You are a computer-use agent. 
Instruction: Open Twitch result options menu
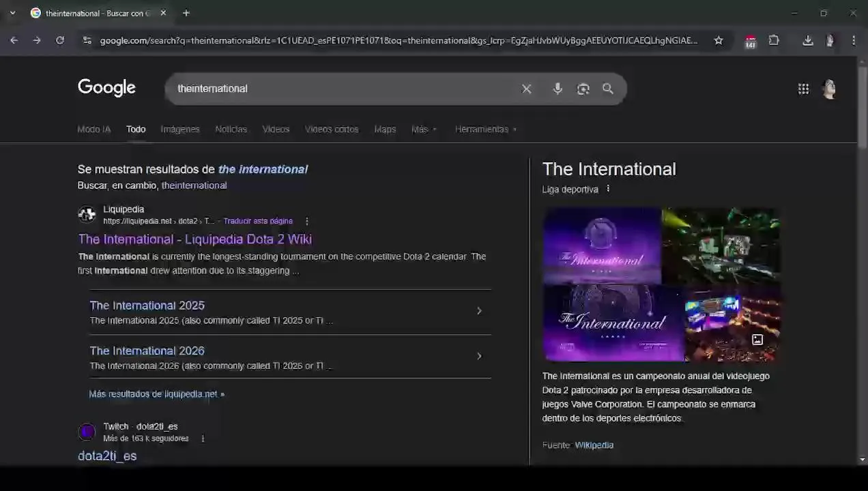pos(203,438)
